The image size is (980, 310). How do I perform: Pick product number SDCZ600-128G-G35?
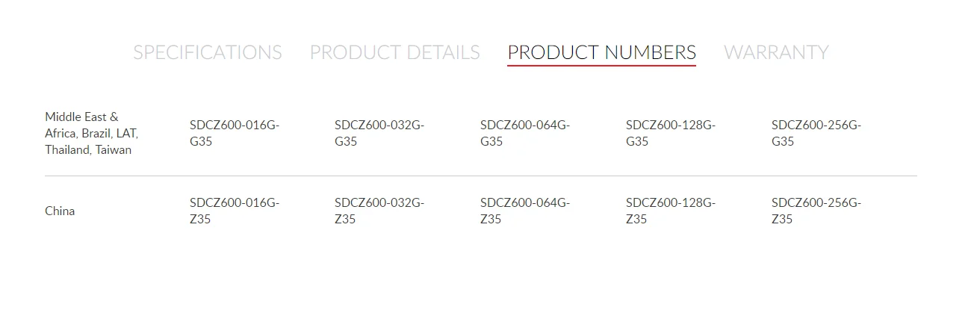(670, 133)
